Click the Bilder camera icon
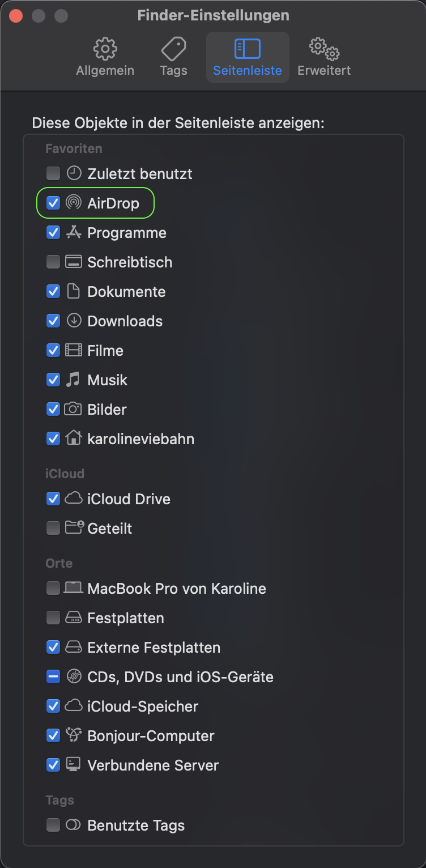Screen dimensions: 426x868 pos(74,409)
